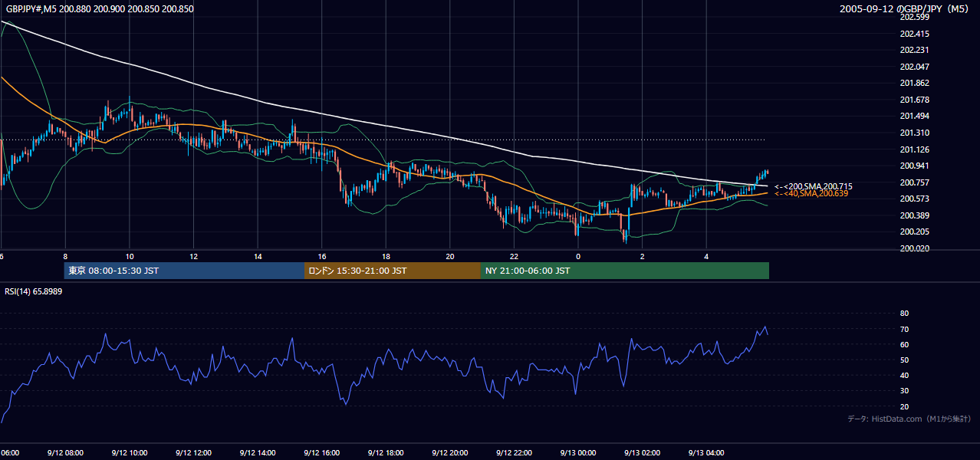
Task: Click the RSI scale label 80
Action: click(904, 314)
